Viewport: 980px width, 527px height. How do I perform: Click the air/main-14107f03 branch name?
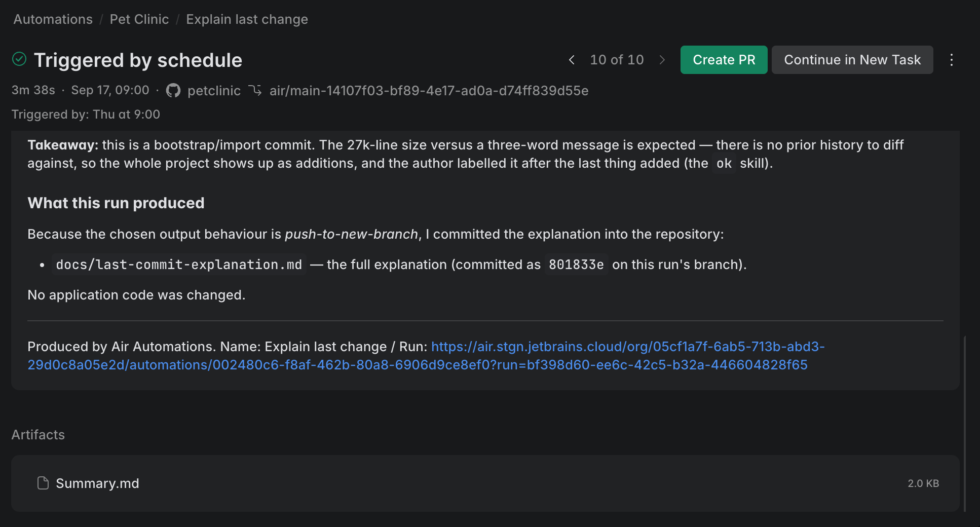click(x=429, y=91)
